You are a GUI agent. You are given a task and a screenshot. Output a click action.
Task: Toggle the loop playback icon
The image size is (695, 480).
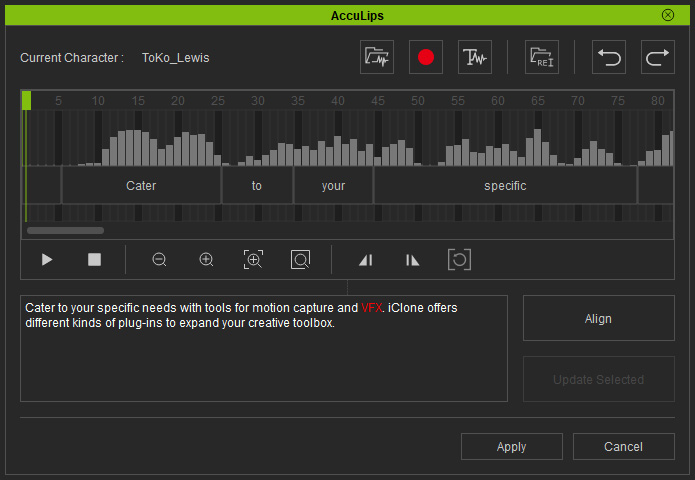(x=459, y=260)
